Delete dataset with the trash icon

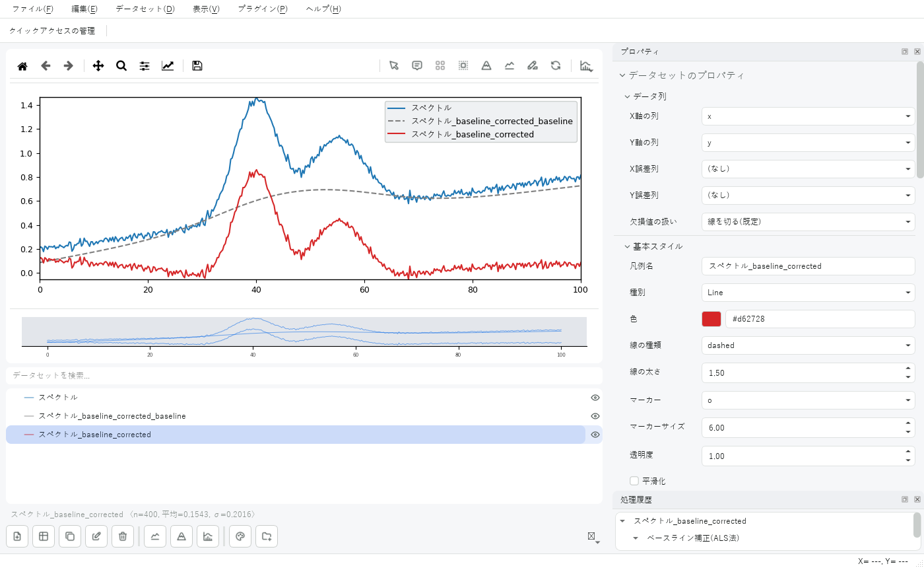pyautogui.click(x=123, y=536)
